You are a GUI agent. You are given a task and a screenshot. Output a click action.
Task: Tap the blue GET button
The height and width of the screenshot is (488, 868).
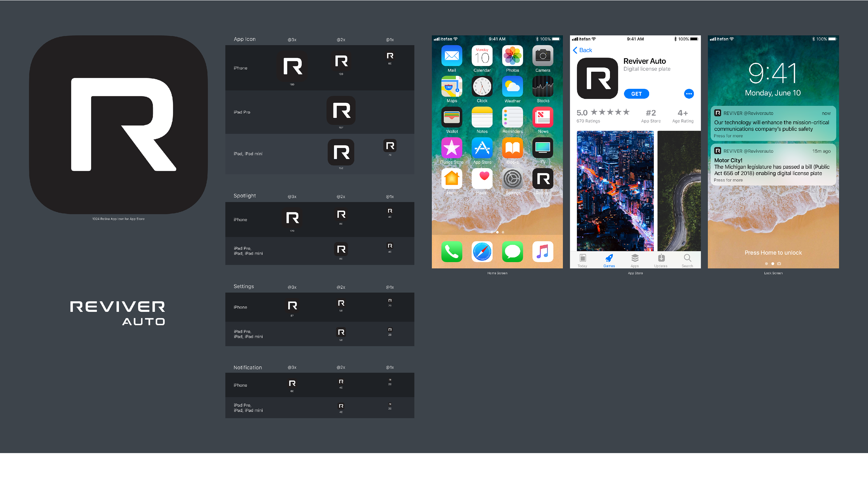pos(636,94)
